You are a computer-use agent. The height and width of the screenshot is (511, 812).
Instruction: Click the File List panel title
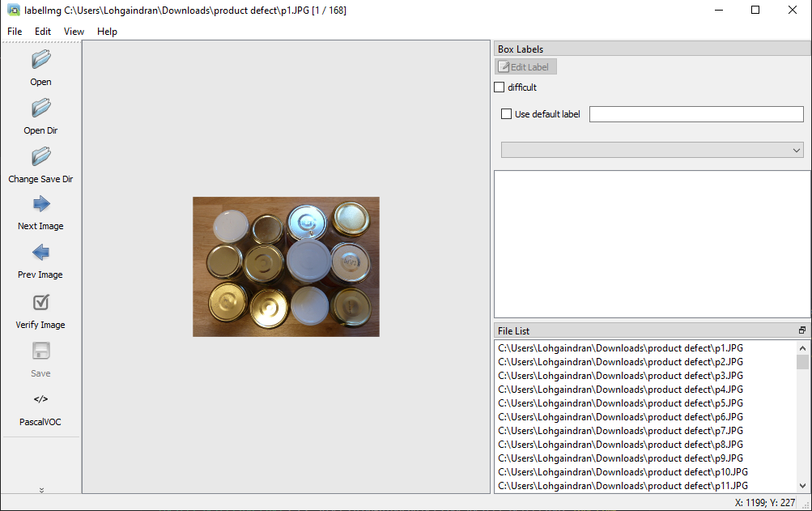tap(514, 330)
